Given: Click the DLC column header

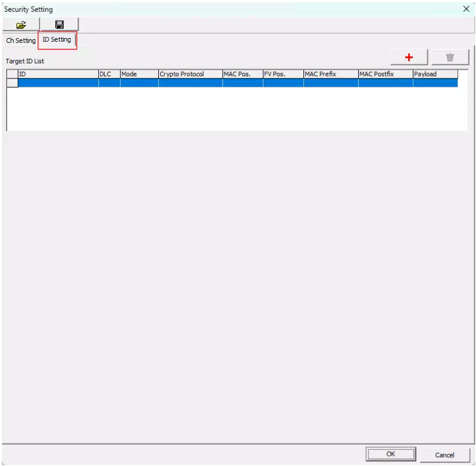Looking at the screenshot, I should tap(108, 74).
